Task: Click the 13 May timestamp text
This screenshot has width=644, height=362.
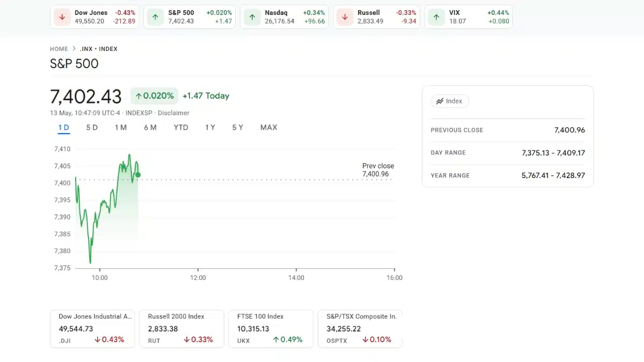Action: pyautogui.click(x=85, y=113)
